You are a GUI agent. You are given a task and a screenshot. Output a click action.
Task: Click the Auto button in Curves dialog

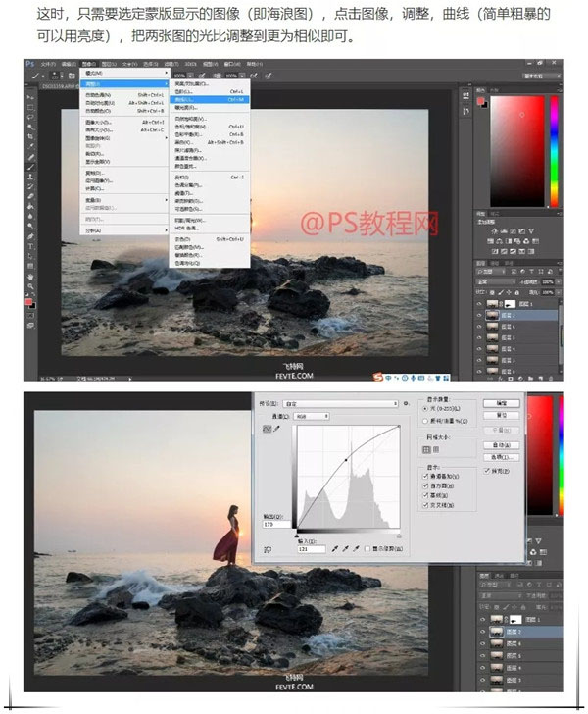pos(502,445)
